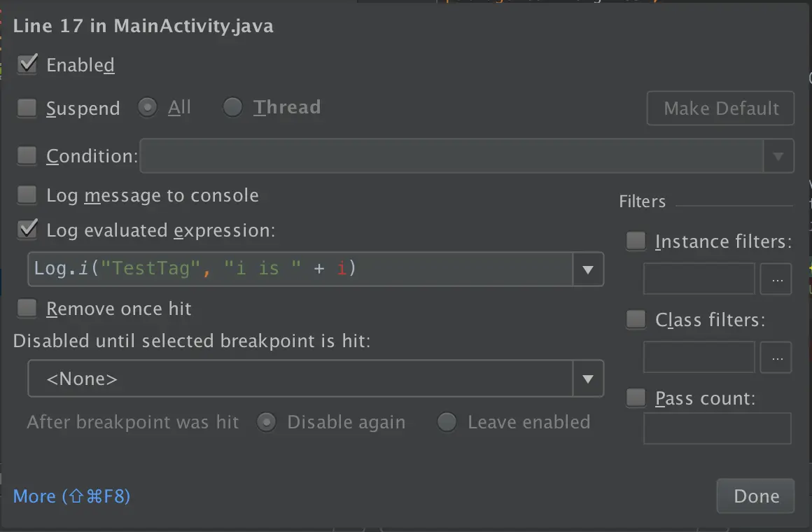The width and height of the screenshot is (812, 532).
Task: Enable the Suspend checkbox
Action: pyautogui.click(x=27, y=108)
